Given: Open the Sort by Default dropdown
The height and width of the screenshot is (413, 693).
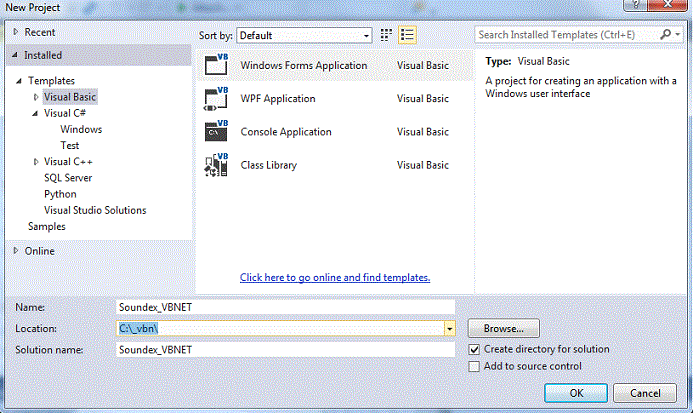Looking at the screenshot, I should [x=304, y=35].
